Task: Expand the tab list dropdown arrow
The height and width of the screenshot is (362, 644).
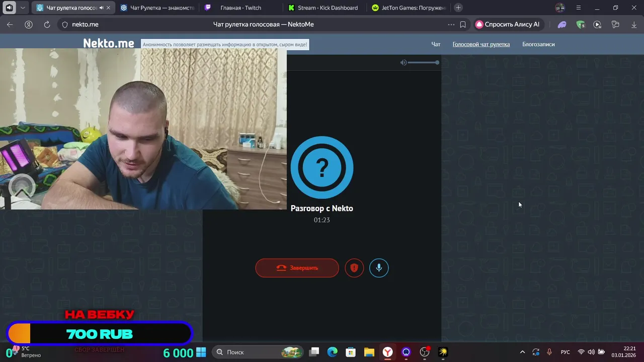Action: [x=23, y=8]
